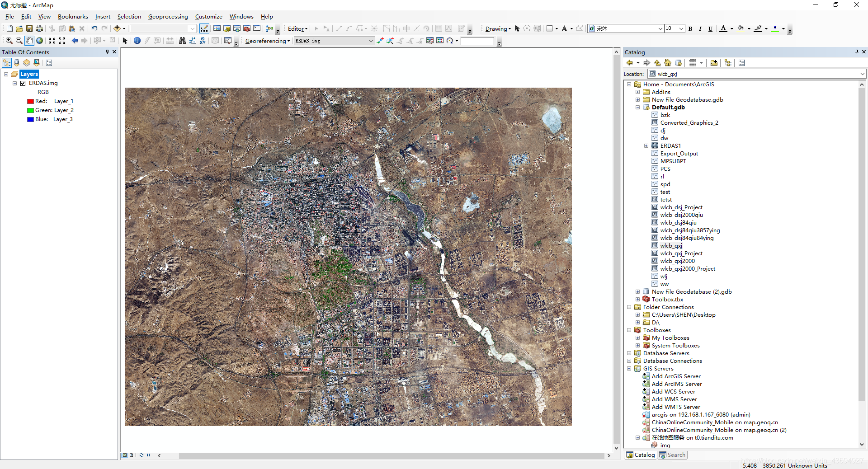This screenshot has height=469, width=868.
Task: Undo the last action
Action: tap(94, 28)
